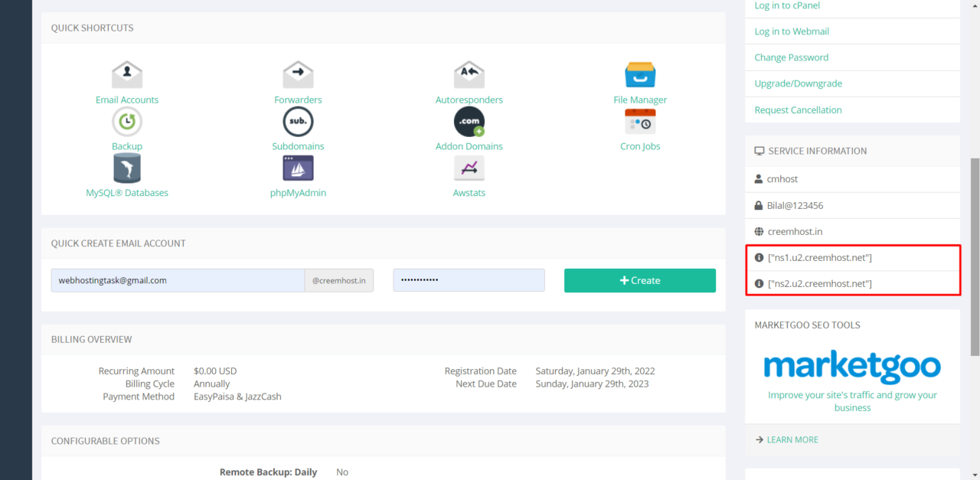Click the @creemhost.in domain suffix box

pyautogui.click(x=339, y=280)
